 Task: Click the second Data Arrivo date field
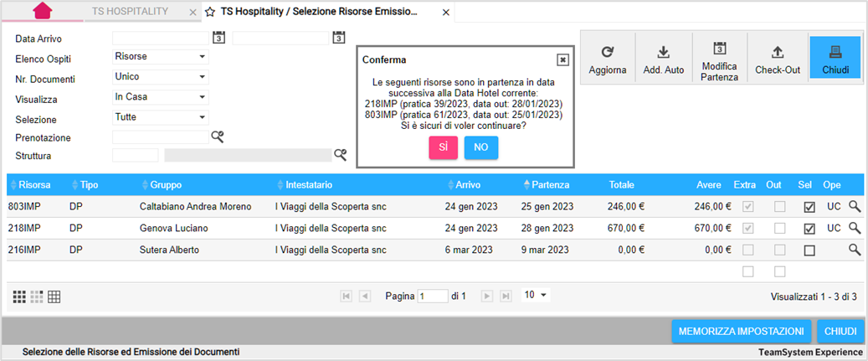(280, 38)
